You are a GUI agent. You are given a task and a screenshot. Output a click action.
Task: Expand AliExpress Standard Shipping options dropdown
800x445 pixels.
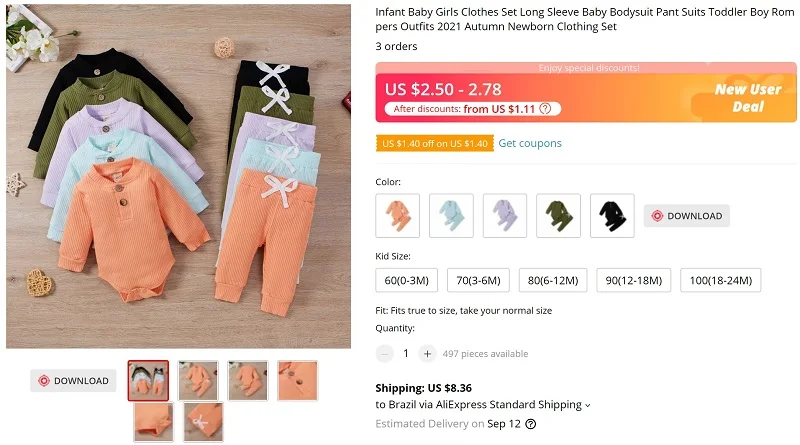[588, 405]
